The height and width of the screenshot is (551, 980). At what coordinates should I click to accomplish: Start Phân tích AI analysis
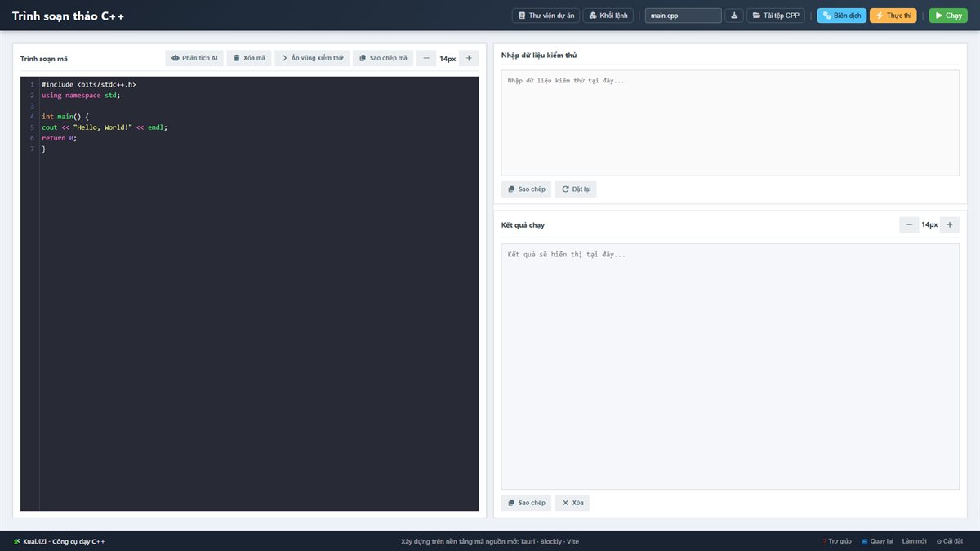194,58
